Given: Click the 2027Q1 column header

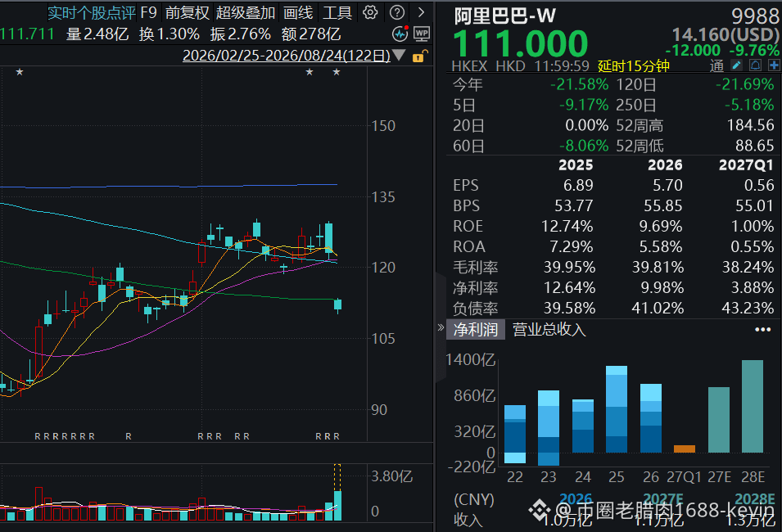Looking at the screenshot, I should coord(746,165).
